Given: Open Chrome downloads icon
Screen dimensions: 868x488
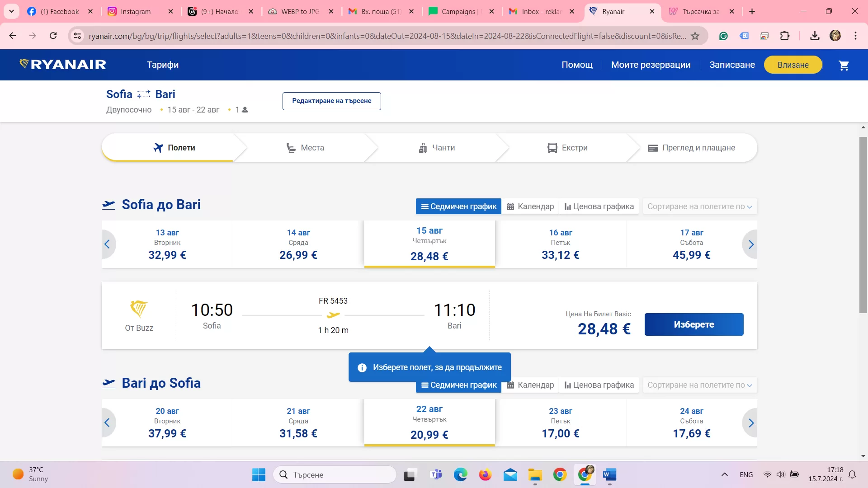Looking at the screenshot, I should click(815, 36).
